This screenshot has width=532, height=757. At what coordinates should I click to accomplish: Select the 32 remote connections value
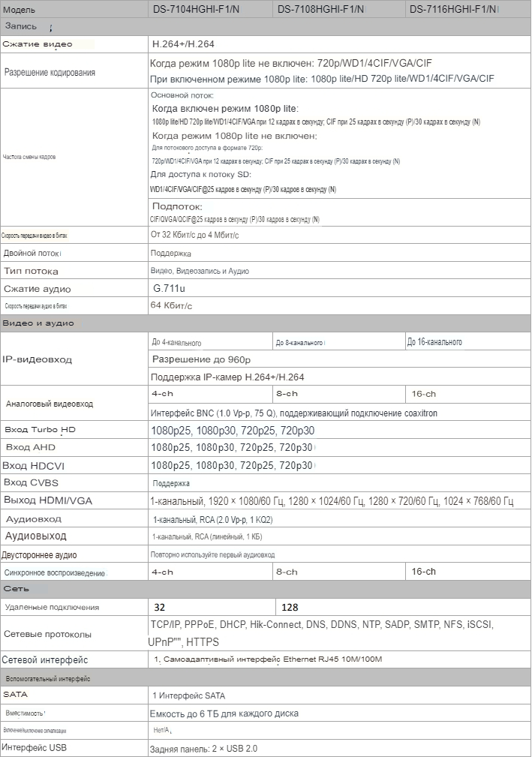point(160,608)
